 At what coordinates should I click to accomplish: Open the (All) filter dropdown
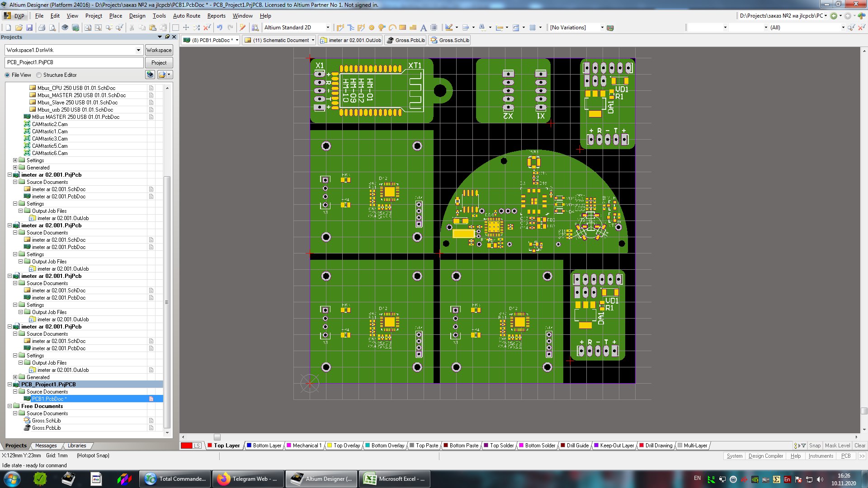point(843,28)
